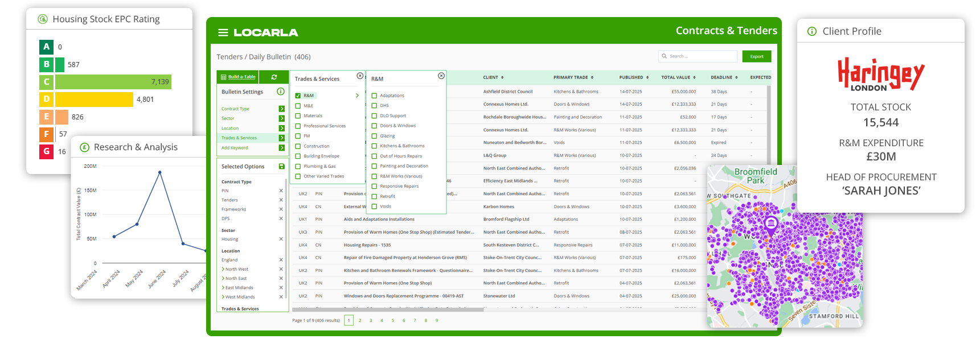Enable the Professional Services checkbox

[x=298, y=126]
